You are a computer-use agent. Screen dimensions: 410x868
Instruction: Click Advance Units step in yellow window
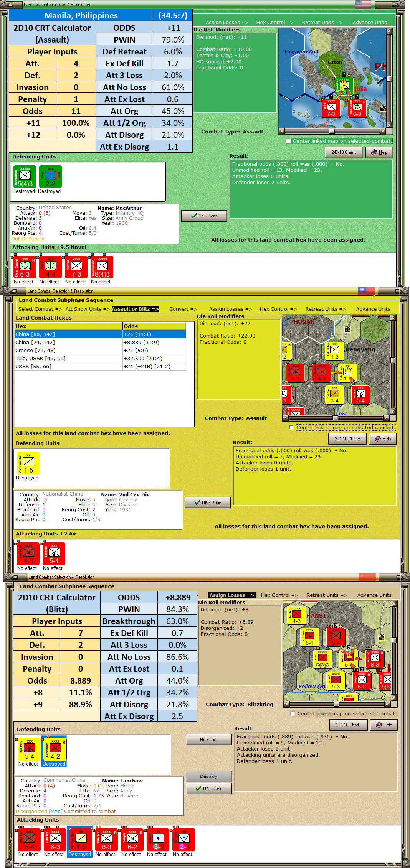[x=373, y=309]
